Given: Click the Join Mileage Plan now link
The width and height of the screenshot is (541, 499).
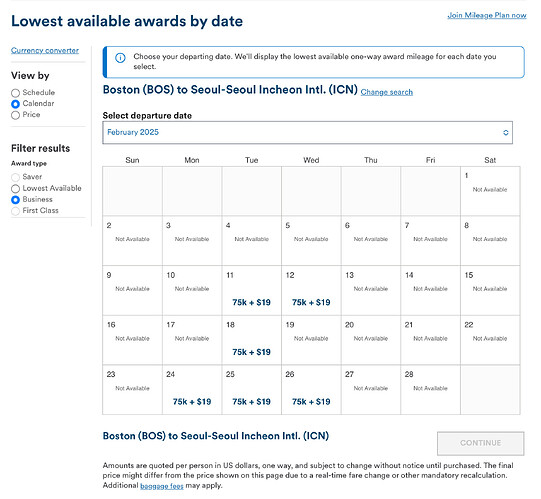Looking at the screenshot, I should coord(487,15).
